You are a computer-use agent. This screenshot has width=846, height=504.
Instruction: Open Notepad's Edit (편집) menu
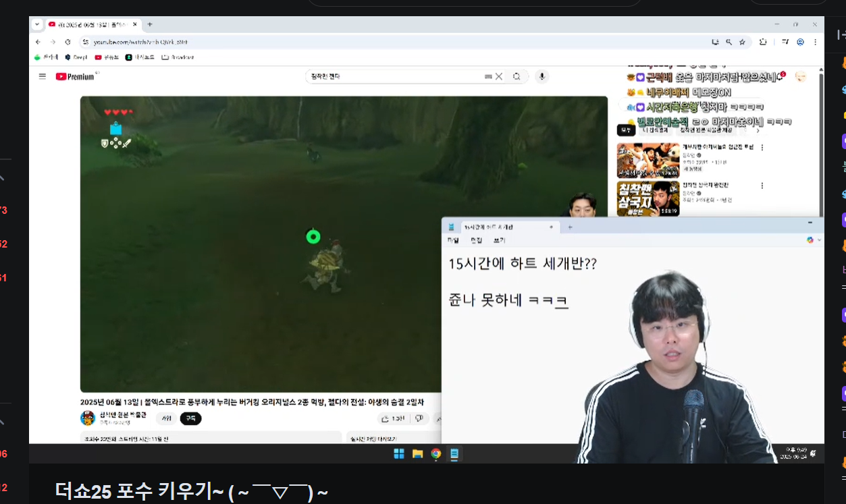tap(476, 240)
